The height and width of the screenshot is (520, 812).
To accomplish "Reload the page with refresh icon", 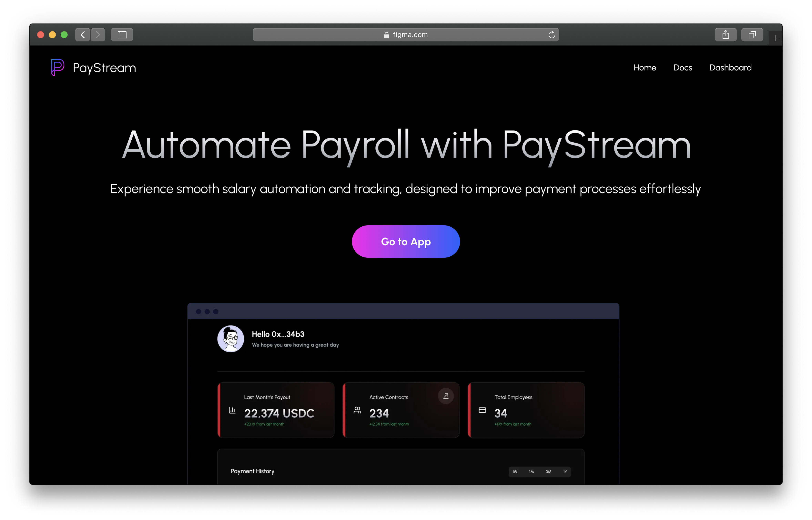I will (x=552, y=35).
